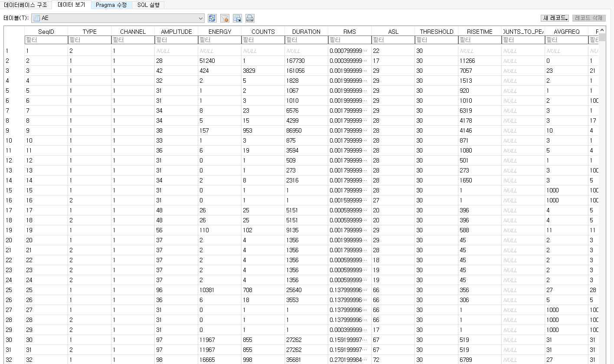This screenshot has width=614, height=364.
Task: Click the AVGFREQ column header
Action: 566,32
